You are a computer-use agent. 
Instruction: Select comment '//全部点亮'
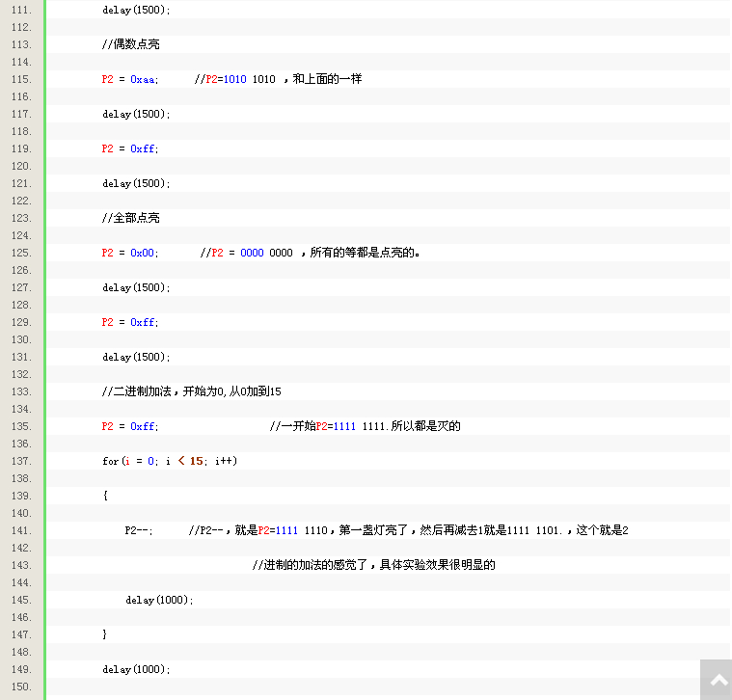[x=131, y=218]
